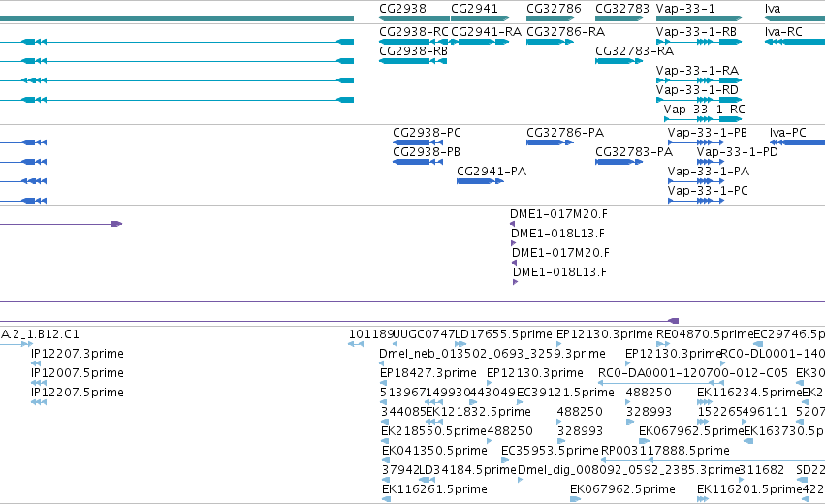Click EST EK116201.5prime
Image resolution: width=825 pixels, height=504 pixels.
point(749,489)
